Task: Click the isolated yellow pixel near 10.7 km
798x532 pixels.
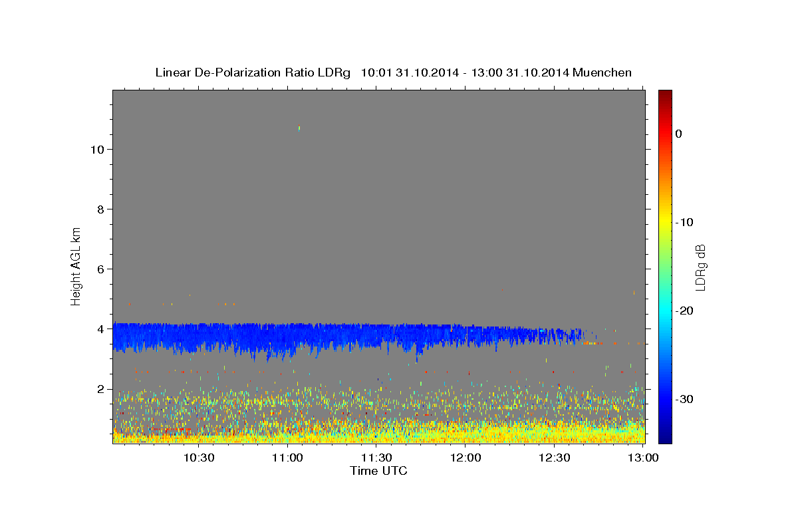Action: pyautogui.click(x=299, y=128)
